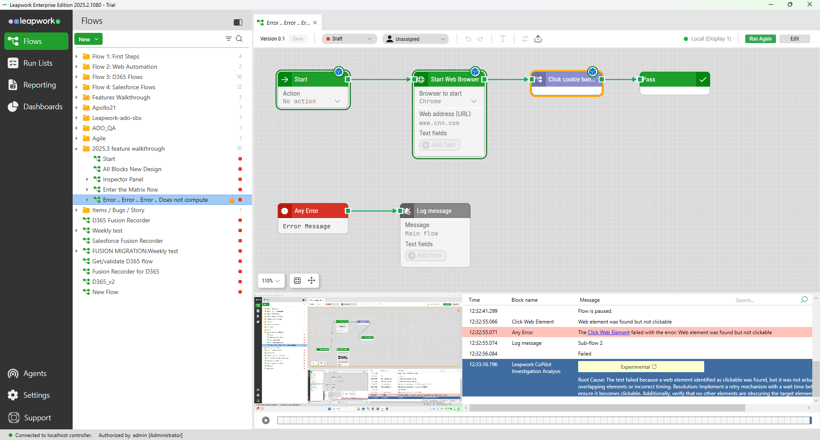Open Dashboards from the sidebar

click(36, 107)
